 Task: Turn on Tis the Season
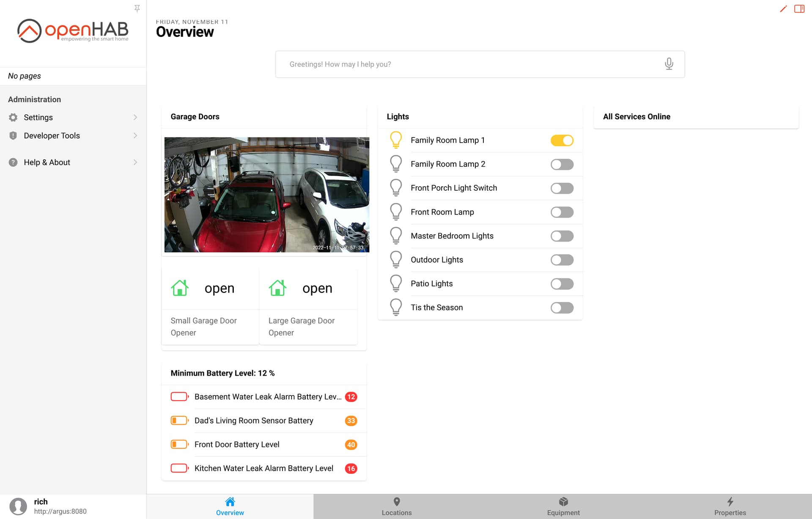pyautogui.click(x=562, y=308)
